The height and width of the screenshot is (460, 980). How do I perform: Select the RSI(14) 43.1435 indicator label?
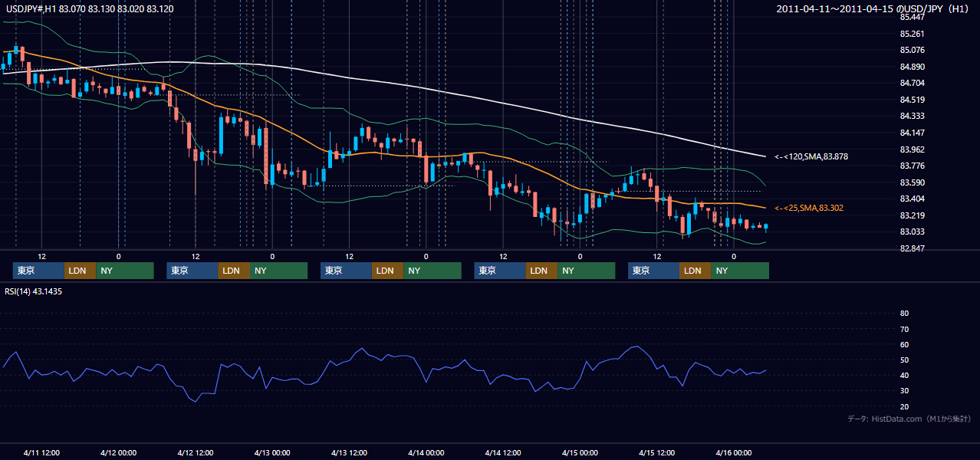[x=33, y=291]
